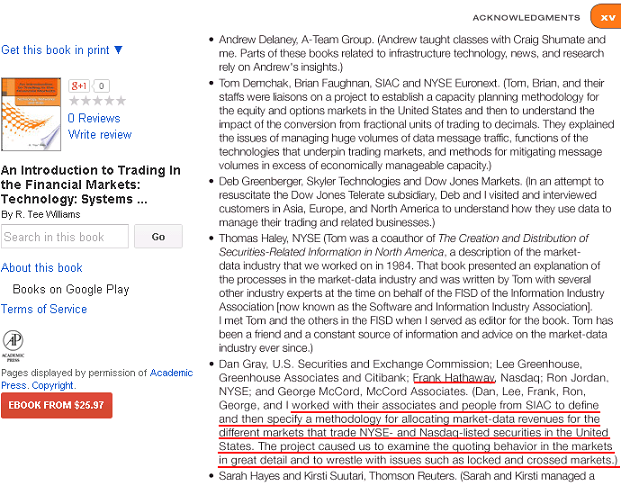Image resolution: width=621 pixels, height=486 pixels.
Task: Open the 'About this book' link
Action: point(42,268)
